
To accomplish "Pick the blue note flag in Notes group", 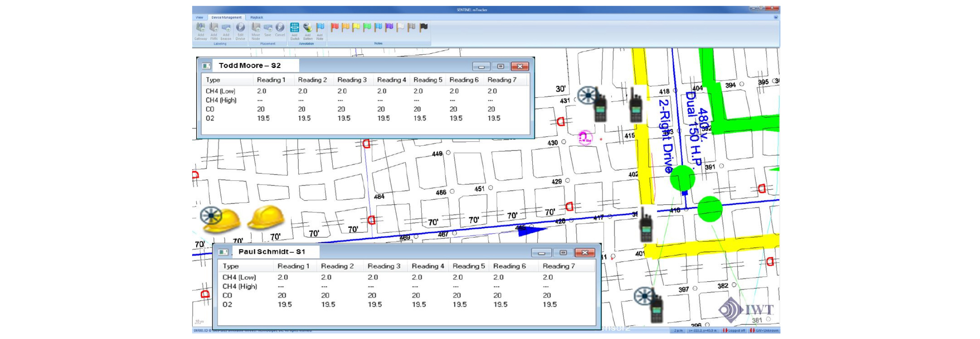I will coord(378,27).
